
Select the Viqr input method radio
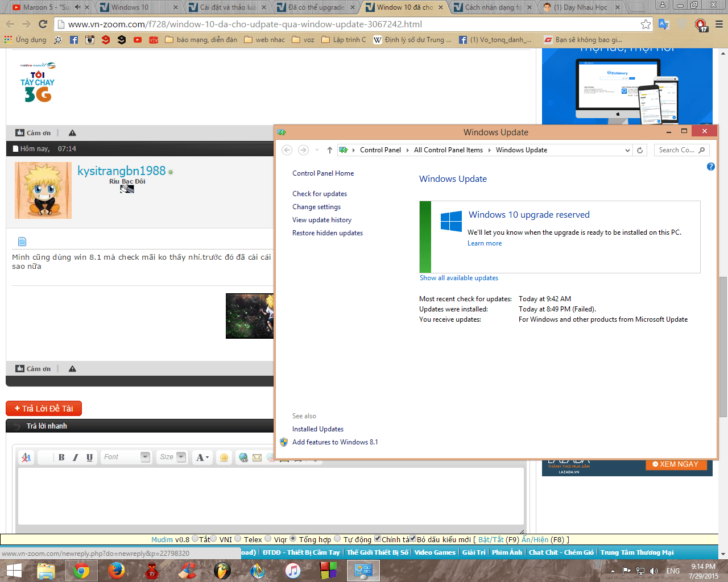coord(268,539)
